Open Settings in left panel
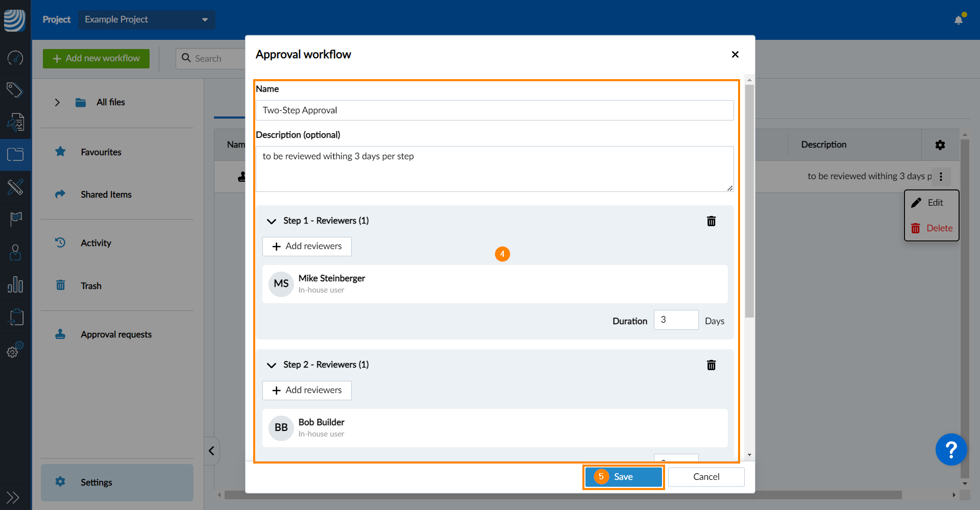The image size is (980, 510). [x=117, y=482]
